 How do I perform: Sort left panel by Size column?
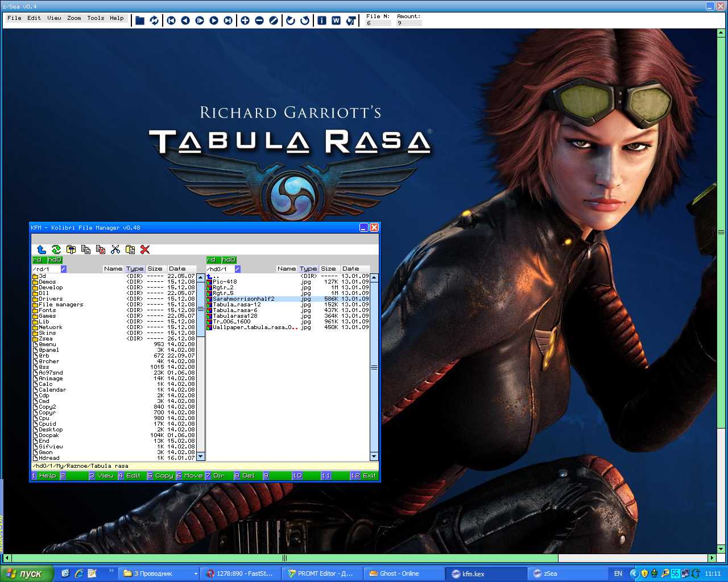coord(155,269)
